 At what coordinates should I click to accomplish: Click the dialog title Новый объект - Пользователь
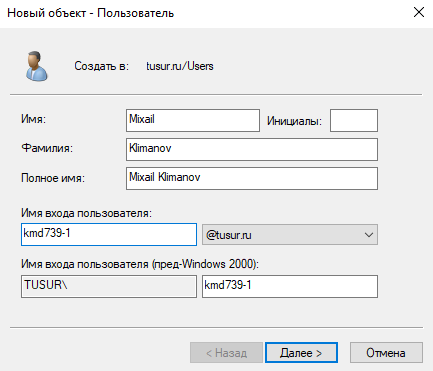(91, 13)
